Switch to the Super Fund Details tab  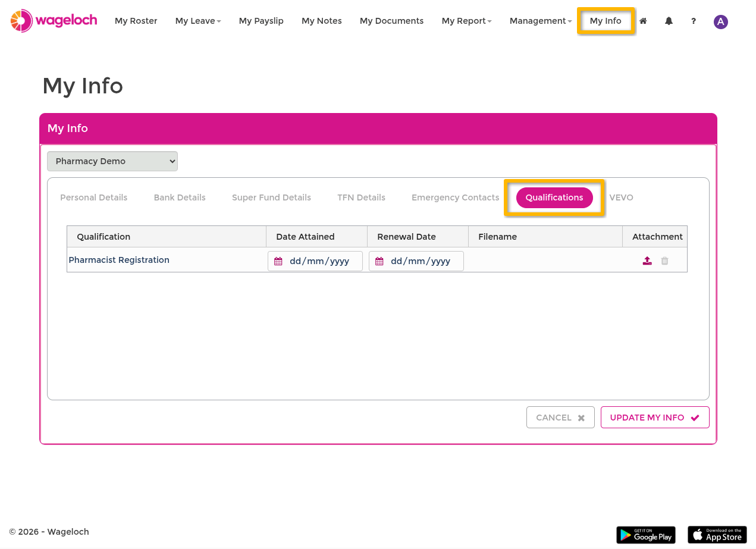tap(271, 197)
